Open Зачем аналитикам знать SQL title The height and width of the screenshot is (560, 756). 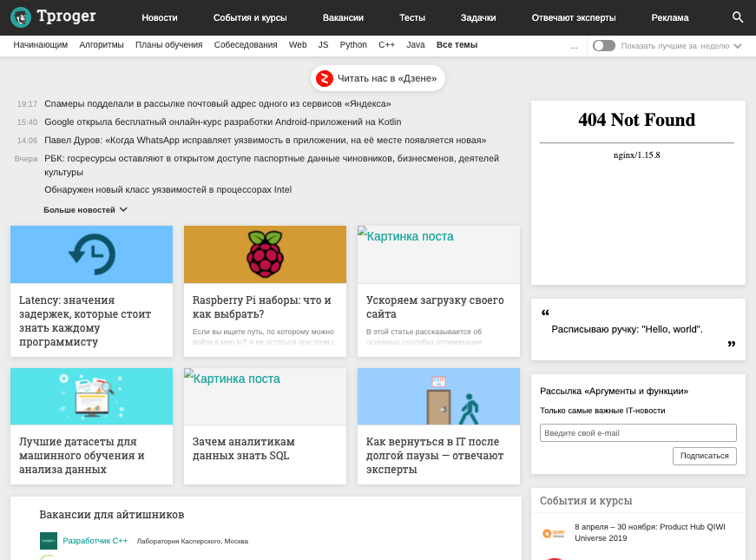(244, 449)
